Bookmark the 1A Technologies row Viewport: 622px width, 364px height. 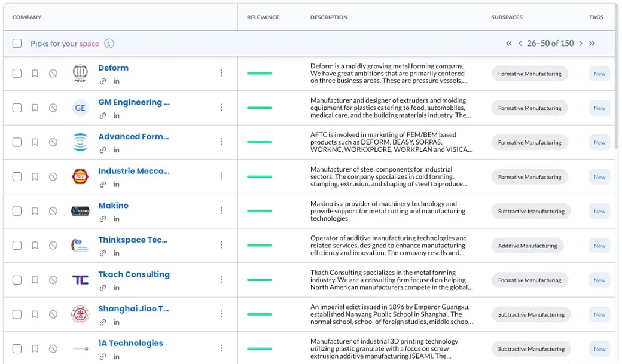pos(35,348)
